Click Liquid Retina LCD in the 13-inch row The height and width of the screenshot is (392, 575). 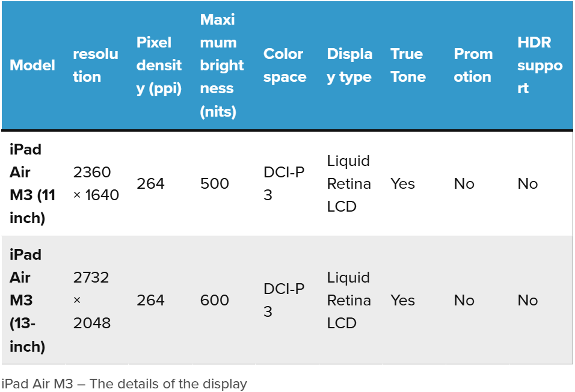tap(349, 301)
